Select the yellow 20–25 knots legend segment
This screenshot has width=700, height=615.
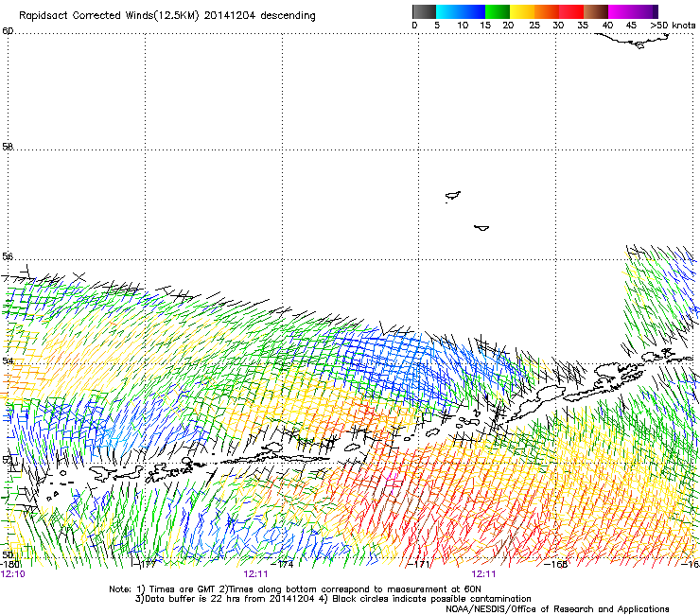point(522,11)
